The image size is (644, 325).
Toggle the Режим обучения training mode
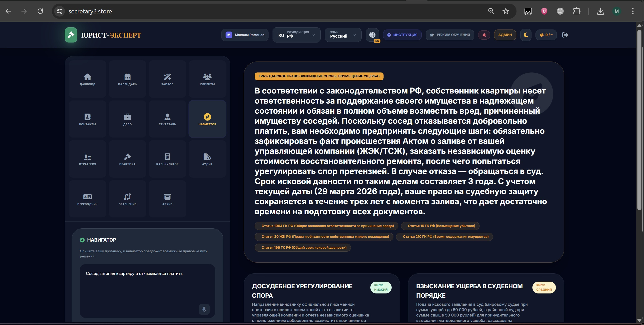click(x=450, y=35)
